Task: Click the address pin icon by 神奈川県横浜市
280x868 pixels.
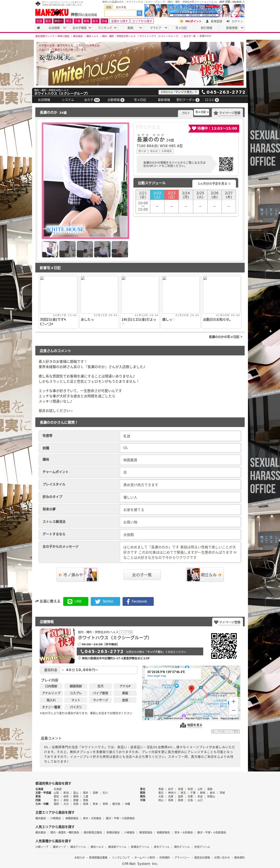Action: [79, 658]
